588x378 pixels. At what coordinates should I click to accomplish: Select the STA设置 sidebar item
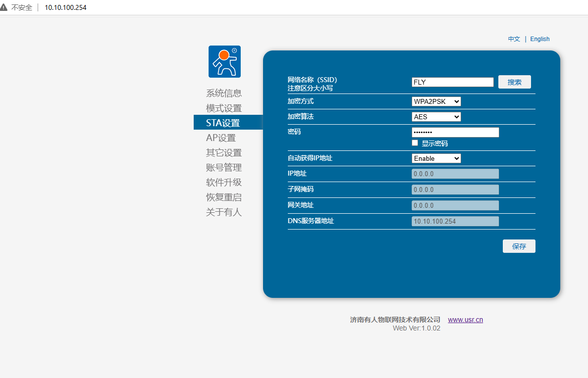[x=223, y=123]
